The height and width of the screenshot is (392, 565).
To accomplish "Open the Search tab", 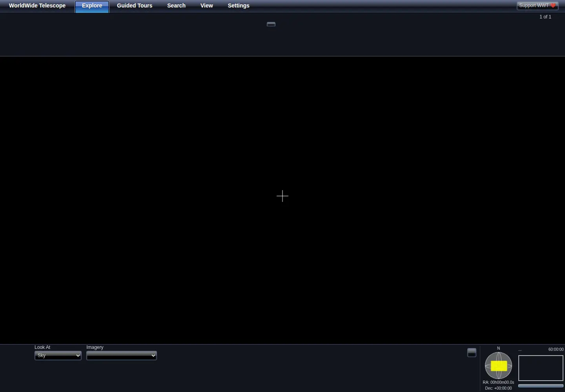I will click(x=176, y=5).
